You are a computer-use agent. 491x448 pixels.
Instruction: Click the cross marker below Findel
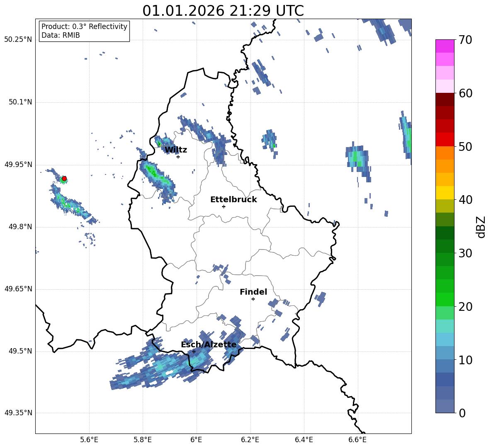coord(253,299)
